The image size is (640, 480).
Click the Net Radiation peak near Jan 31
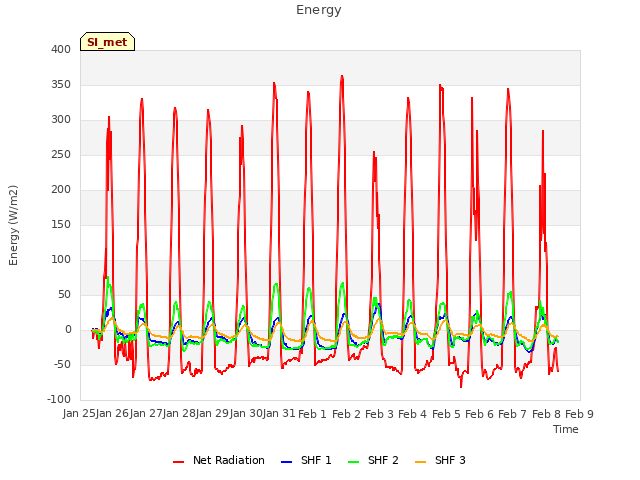274,83
